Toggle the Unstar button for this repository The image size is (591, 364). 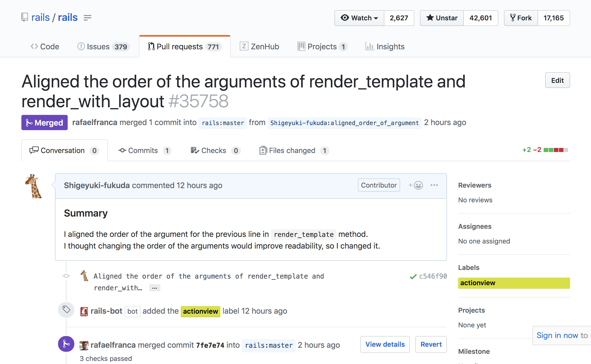442,18
